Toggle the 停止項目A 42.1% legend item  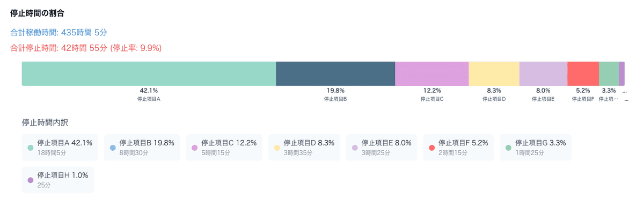(60, 147)
